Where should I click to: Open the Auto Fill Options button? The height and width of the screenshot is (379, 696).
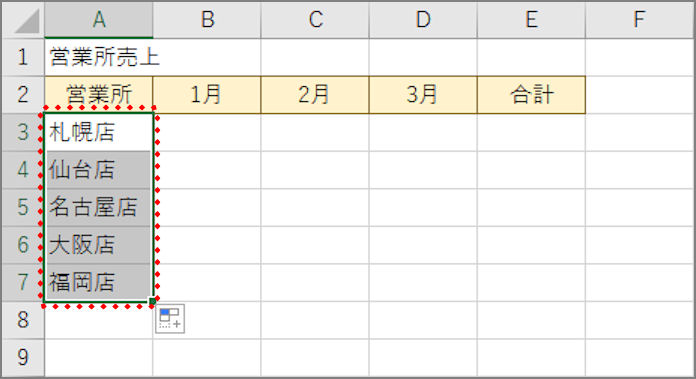(x=170, y=319)
